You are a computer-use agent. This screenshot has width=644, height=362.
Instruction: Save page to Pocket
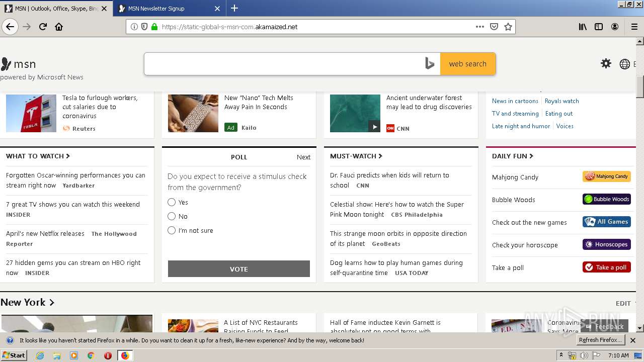click(x=494, y=27)
